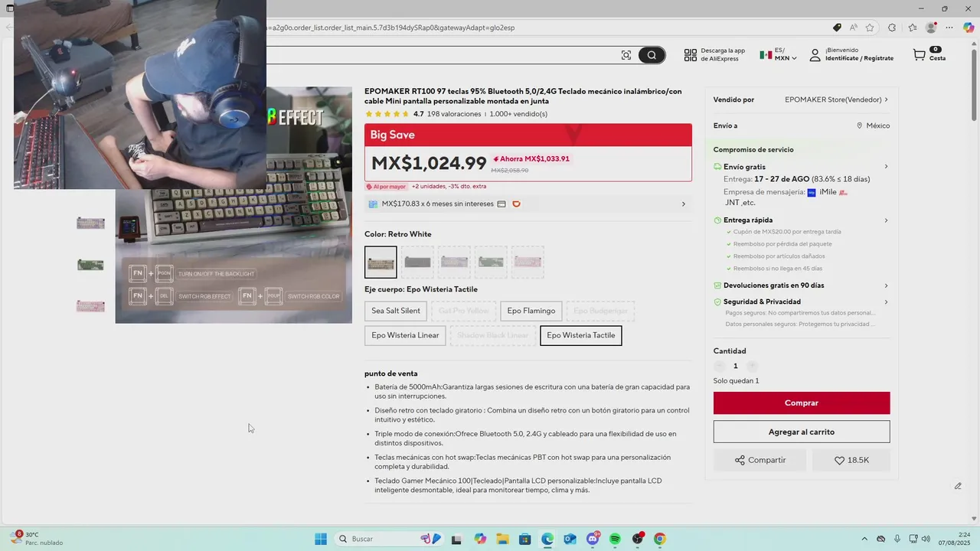
Task: Open Microsoft Store from the taskbar
Action: [525, 539]
